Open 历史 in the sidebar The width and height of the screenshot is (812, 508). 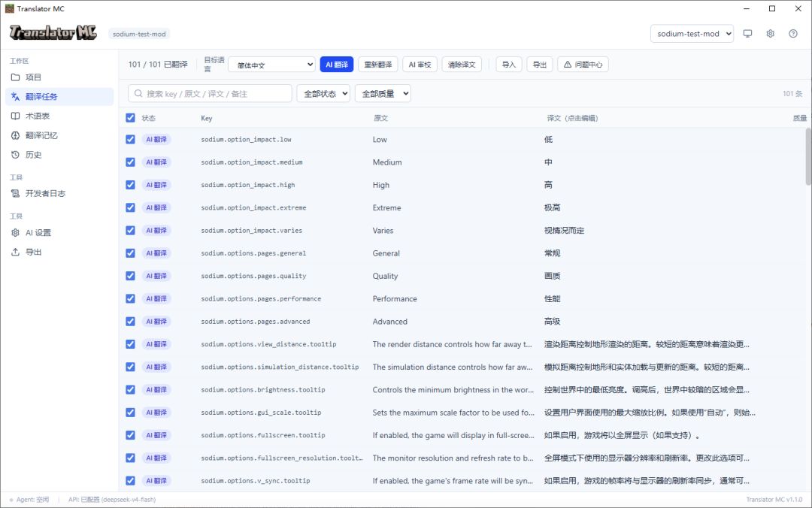[59, 155]
